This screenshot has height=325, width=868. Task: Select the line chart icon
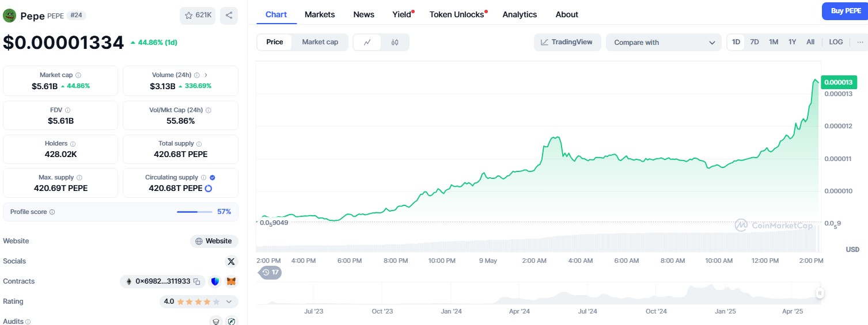coord(367,42)
